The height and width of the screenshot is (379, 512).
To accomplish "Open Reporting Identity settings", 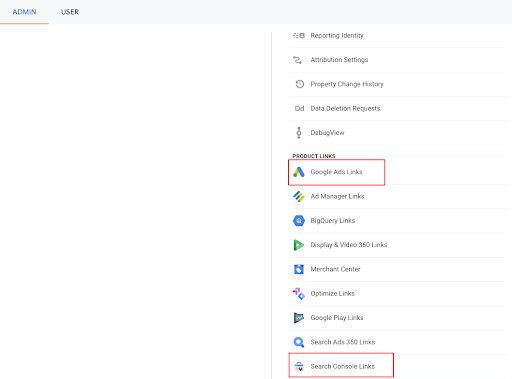I will [337, 35].
